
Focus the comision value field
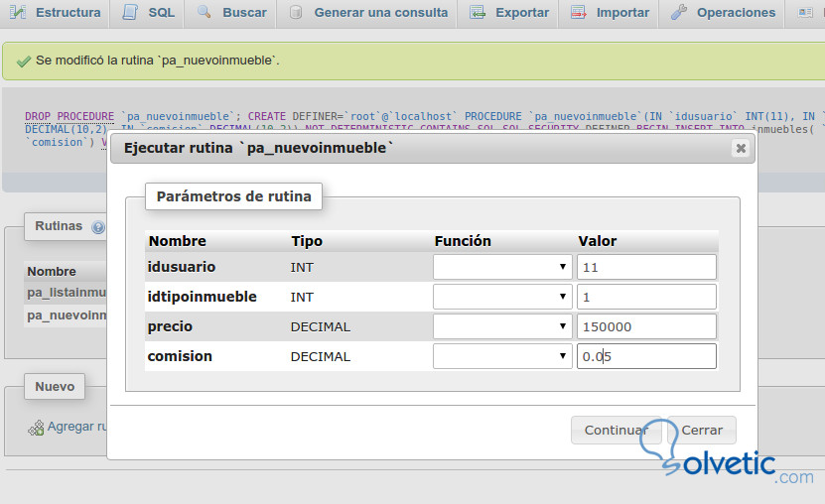[646, 356]
